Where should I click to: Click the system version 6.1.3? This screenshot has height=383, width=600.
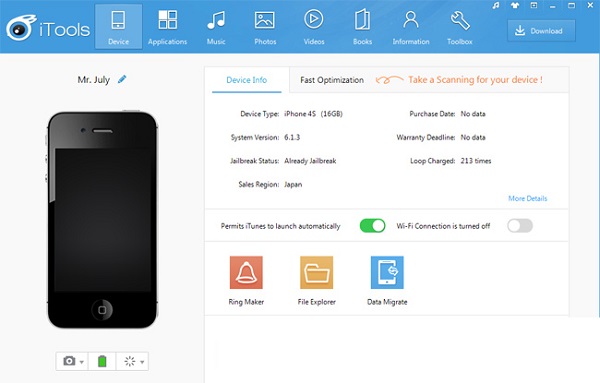pyautogui.click(x=292, y=137)
